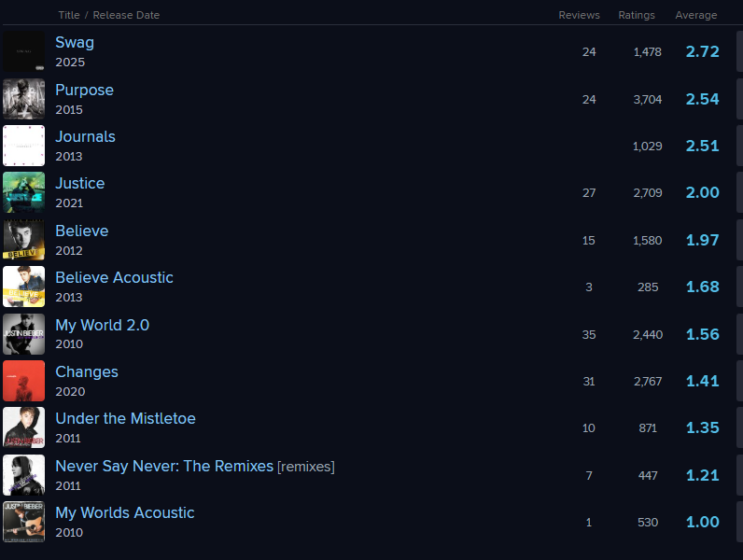Viewport: 743px width, 560px height.
Task: Click the Changes red album cover
Action: click(x=23, y=381)
